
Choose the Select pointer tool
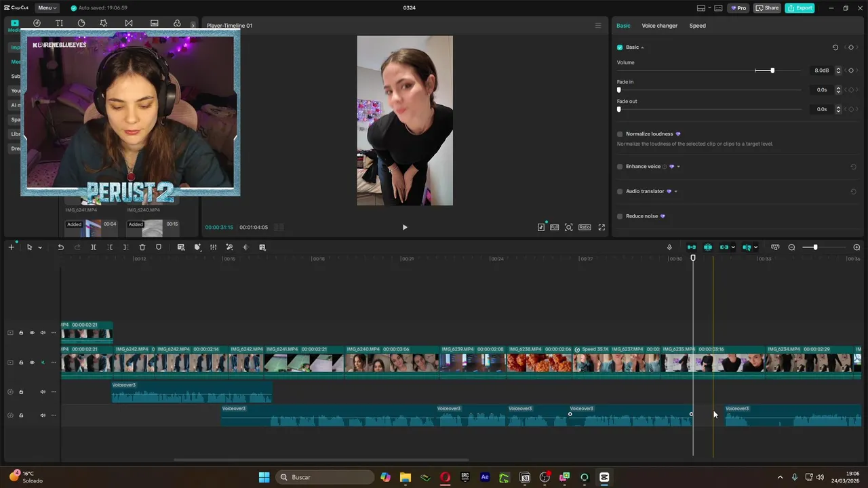pyautogui.click(x=29, y=247)
